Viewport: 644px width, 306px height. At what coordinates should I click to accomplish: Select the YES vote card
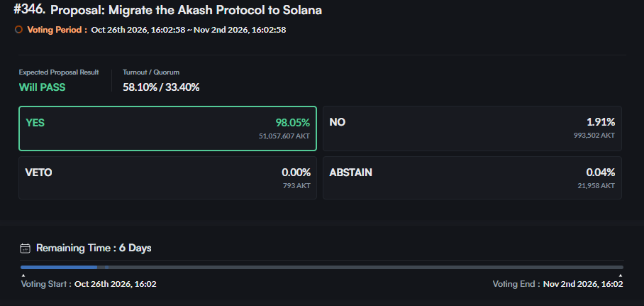point(167,129)
